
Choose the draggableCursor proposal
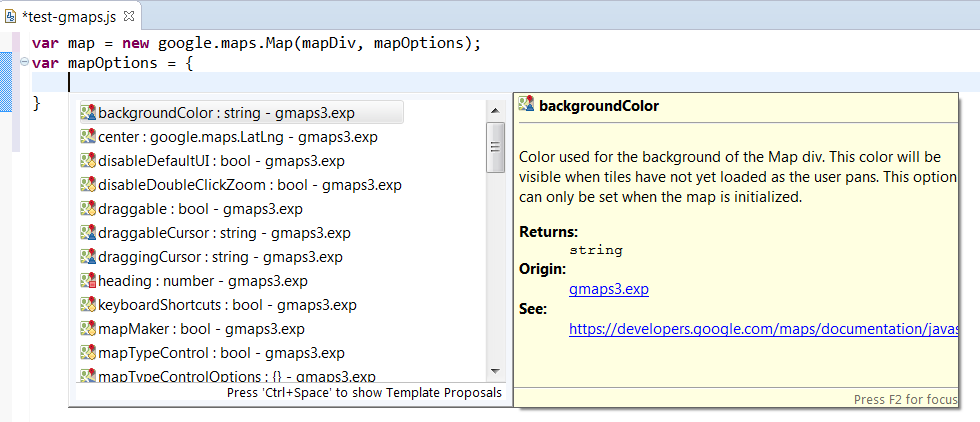point(216,233)
